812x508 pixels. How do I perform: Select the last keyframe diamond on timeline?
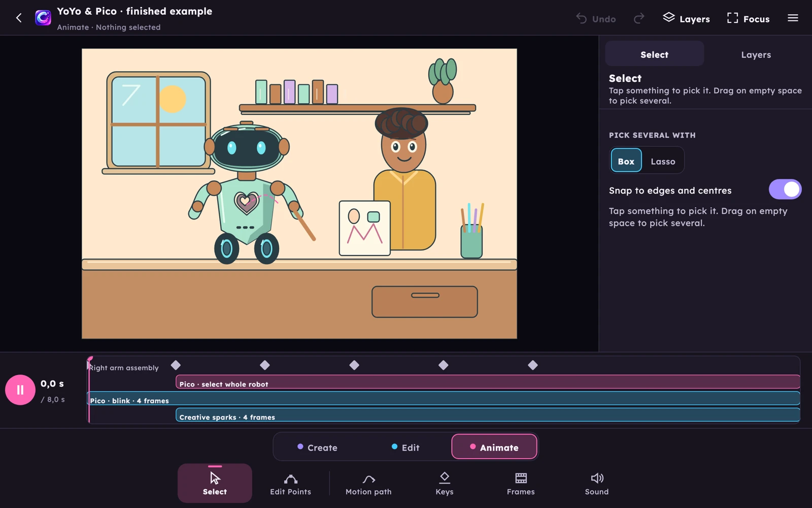pos(532,365)
